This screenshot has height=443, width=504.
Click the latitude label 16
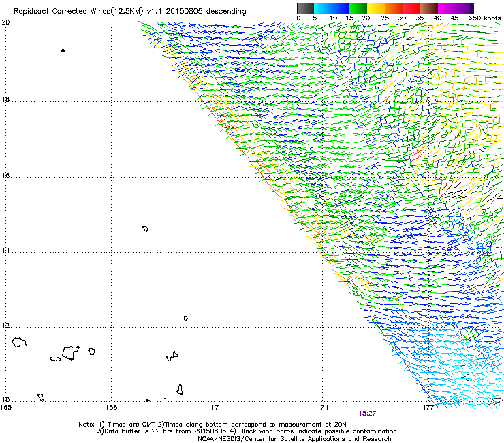5,176
